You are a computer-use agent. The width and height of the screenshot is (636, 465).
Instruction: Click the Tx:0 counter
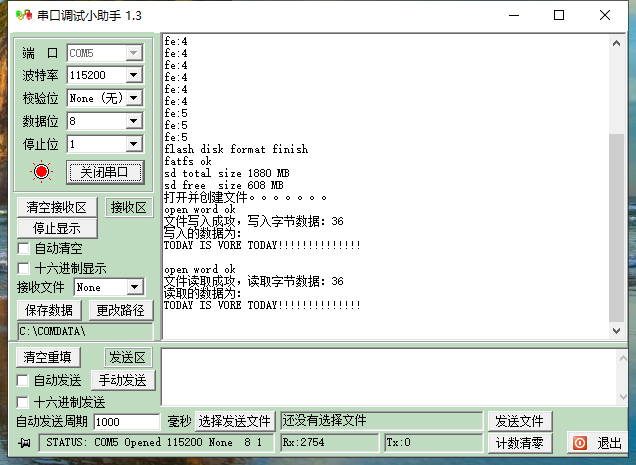tap(434, 442)
